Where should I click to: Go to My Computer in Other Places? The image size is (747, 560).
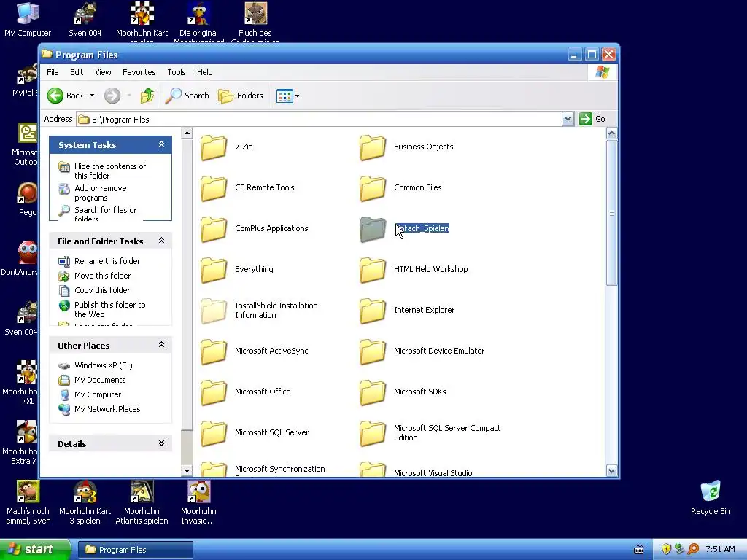98,394
